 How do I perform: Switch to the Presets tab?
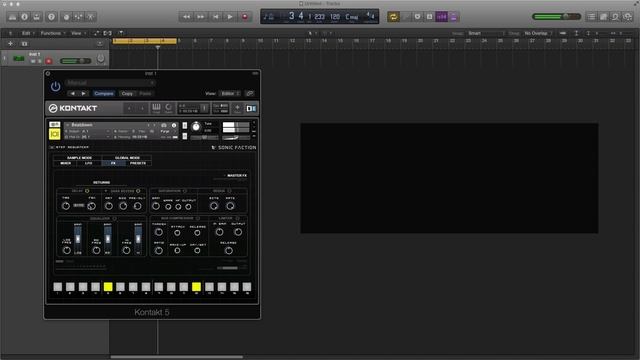coord(138,163)
